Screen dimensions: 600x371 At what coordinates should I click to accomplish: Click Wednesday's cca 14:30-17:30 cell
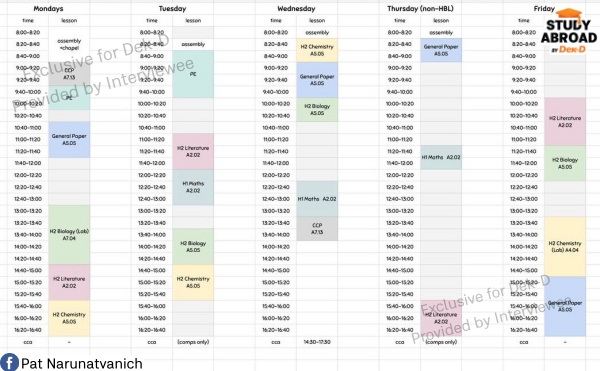317,342
